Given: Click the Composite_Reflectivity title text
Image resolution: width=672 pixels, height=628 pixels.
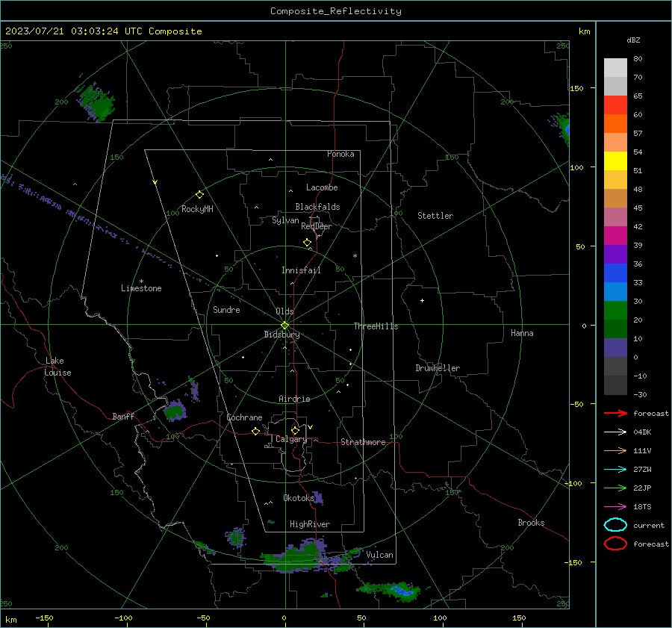Looking at the screenshot, I should 335,11.
